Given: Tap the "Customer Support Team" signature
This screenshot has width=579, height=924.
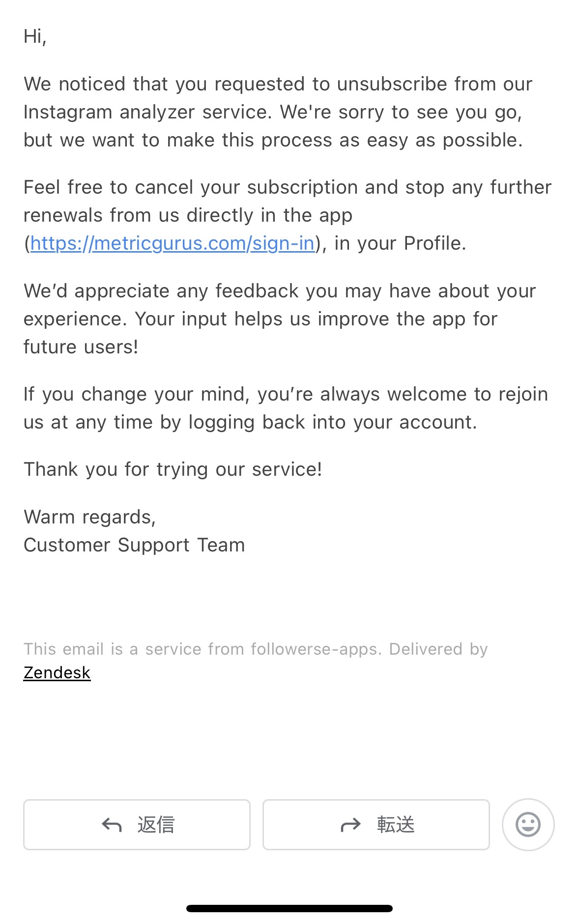Looking at the screenshot, I should pos(134,545).
